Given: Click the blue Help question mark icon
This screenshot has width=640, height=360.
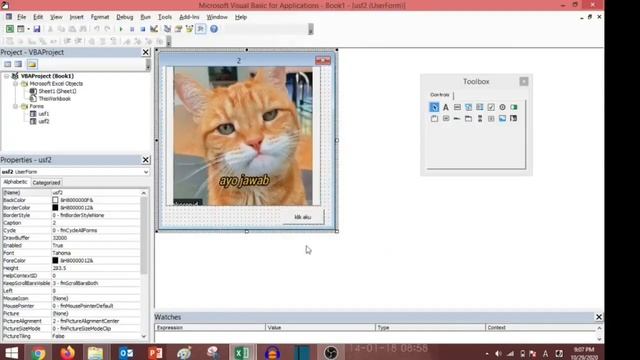Looking at the screenshot, I should tap(214, 29).
